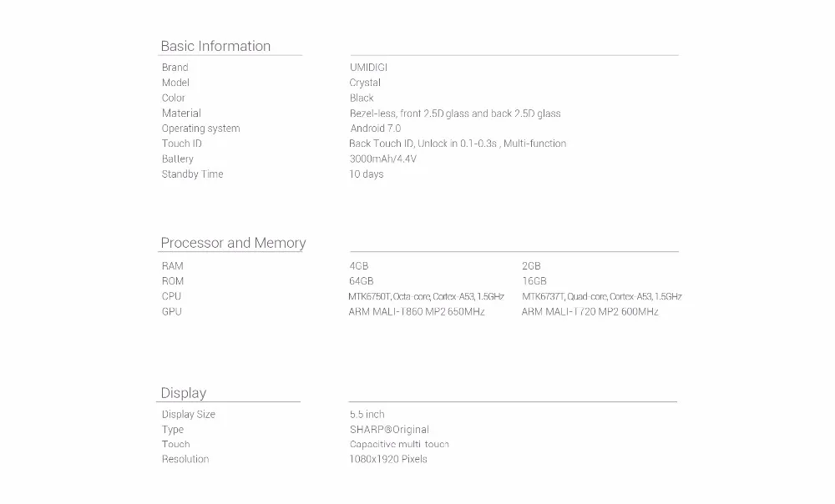Viewport: 835px width, 504px height.
Task: Click the 10 days standby time value
Action: click(367, 174)
